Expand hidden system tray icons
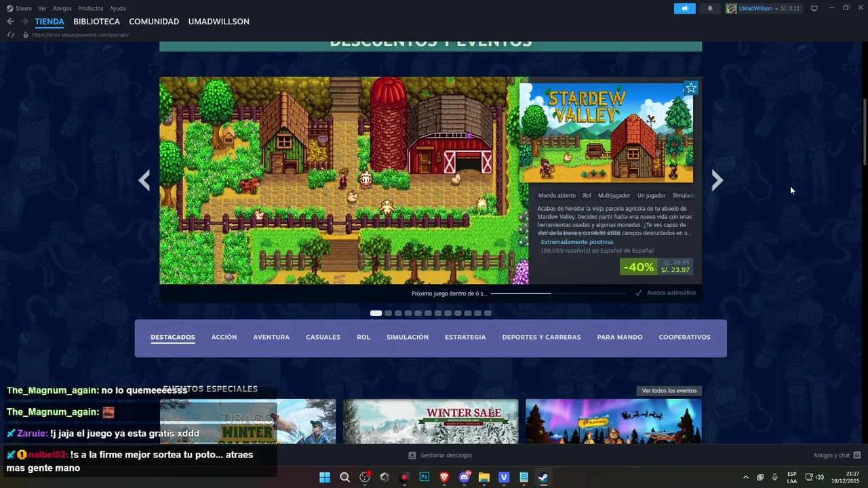Screen dimensions: 868x488 click(746, 477)
